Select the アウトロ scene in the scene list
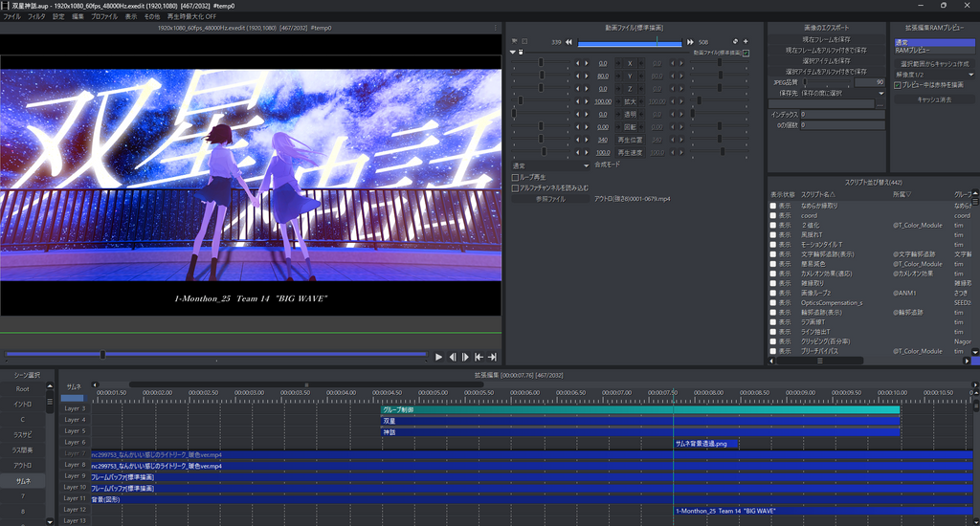 23,465
